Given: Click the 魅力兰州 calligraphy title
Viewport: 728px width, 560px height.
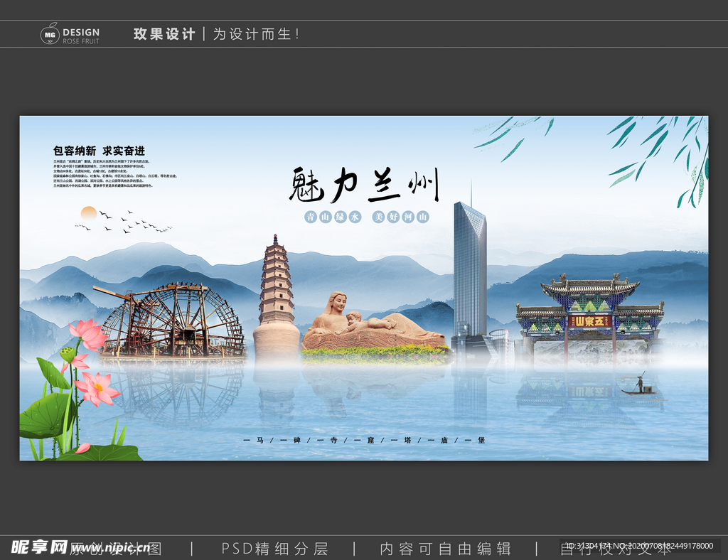Looking at the screenshot, I should 363,186.
